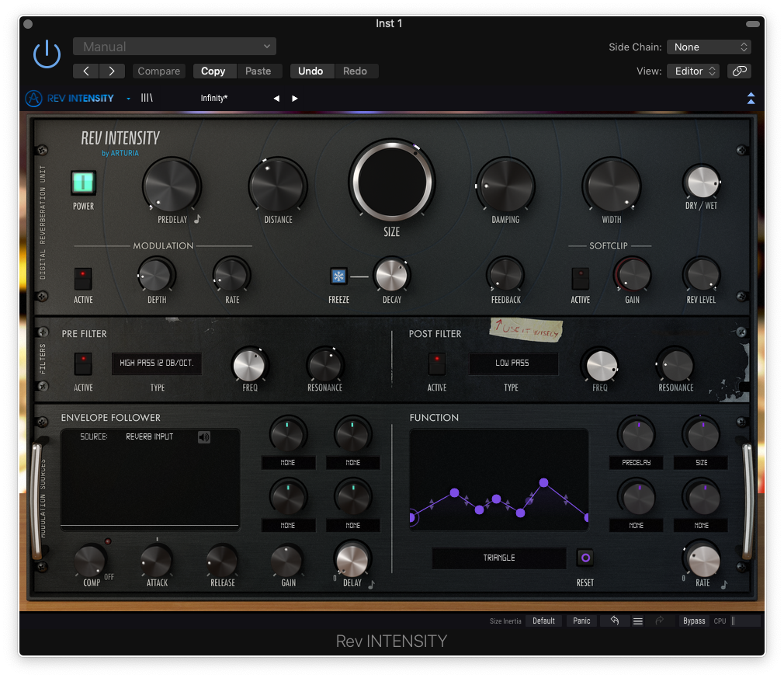784x678 pixels.
Task: Open the View Editor dropdown
Action: (693, 71)
